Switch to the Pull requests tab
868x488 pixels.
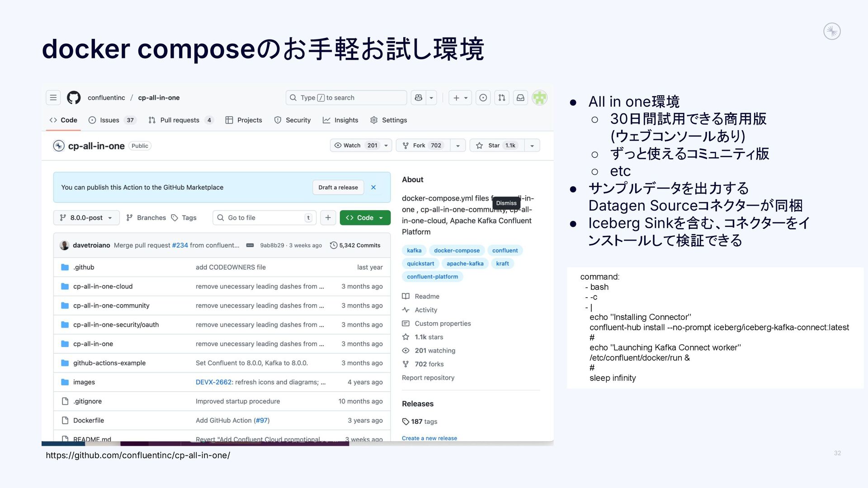click(x=180, y=120)
